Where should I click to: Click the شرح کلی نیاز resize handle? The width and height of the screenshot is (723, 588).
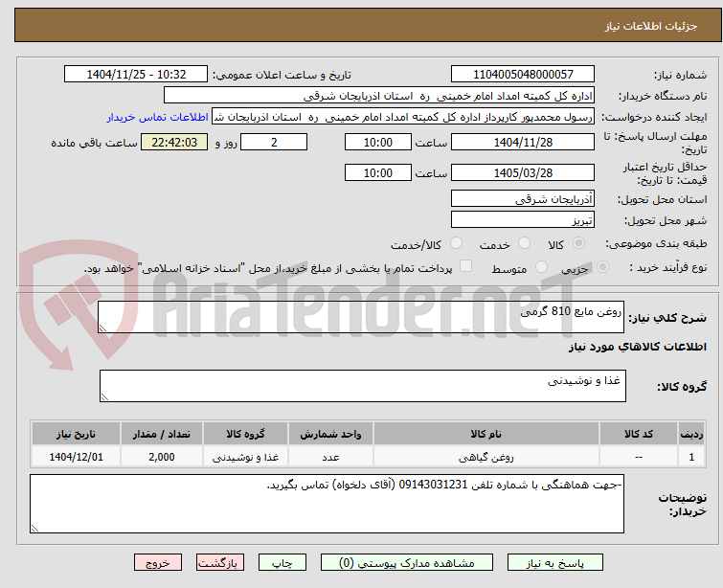pos(102,328)
